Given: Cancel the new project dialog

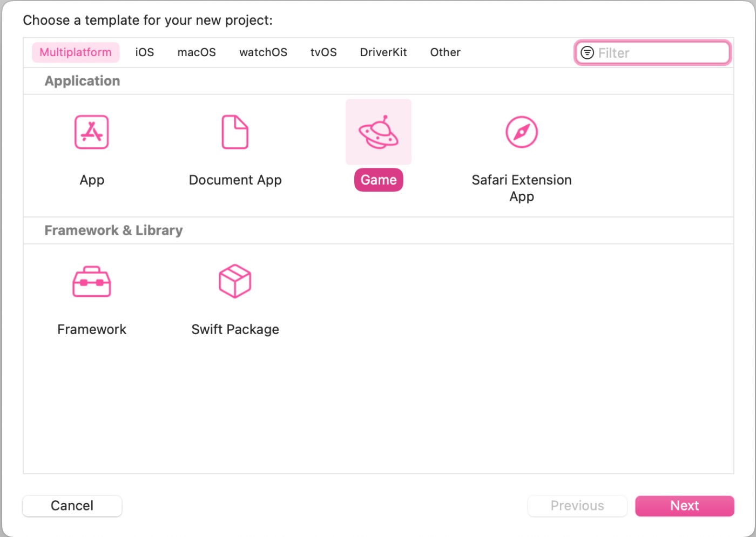Looking at the screenshot, I should [72, 506].
